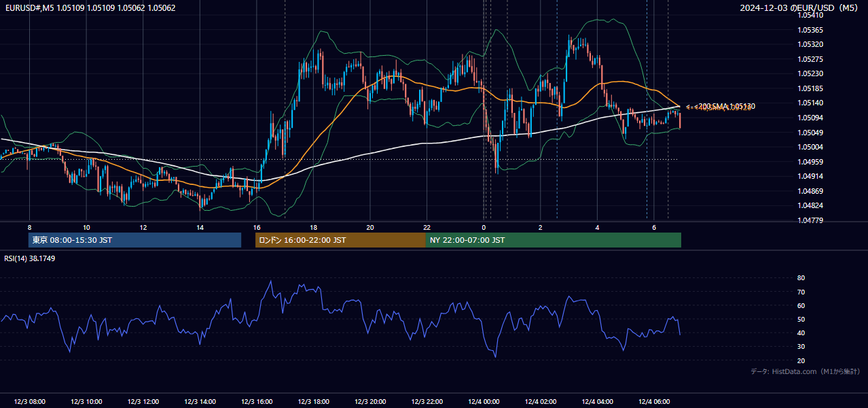This screenshot has width=868, height=408.
Task: Click hour label 0 under the price chart
Action: point(484,227)
